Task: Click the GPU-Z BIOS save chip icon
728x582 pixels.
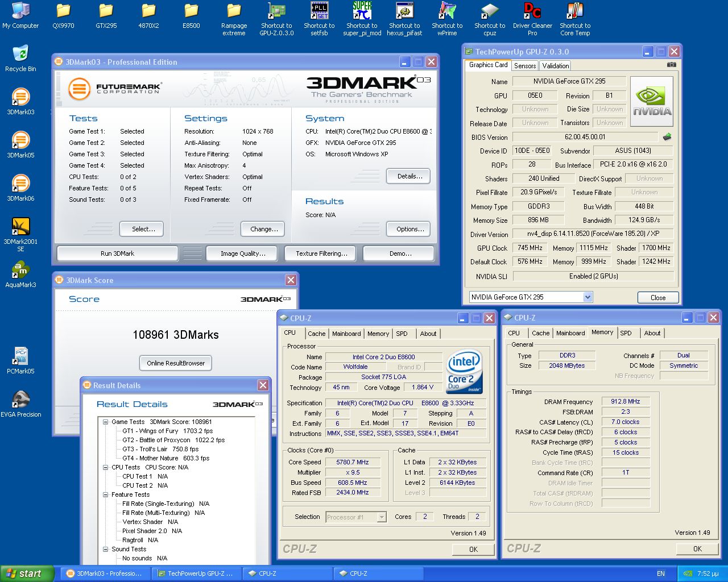Action: coord(667,136)
